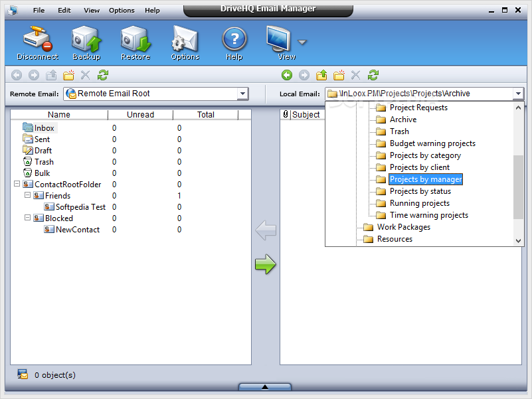Collapse the Blocked tree node
The width and height of the screenshot is (532, 399).
pyautogui.click(x=27, y=218)
